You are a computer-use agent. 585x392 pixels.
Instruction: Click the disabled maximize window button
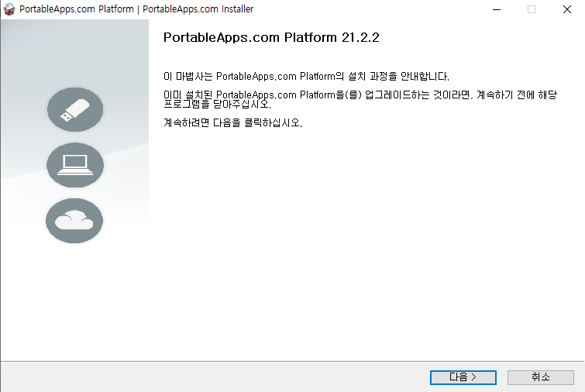[532, 9]
